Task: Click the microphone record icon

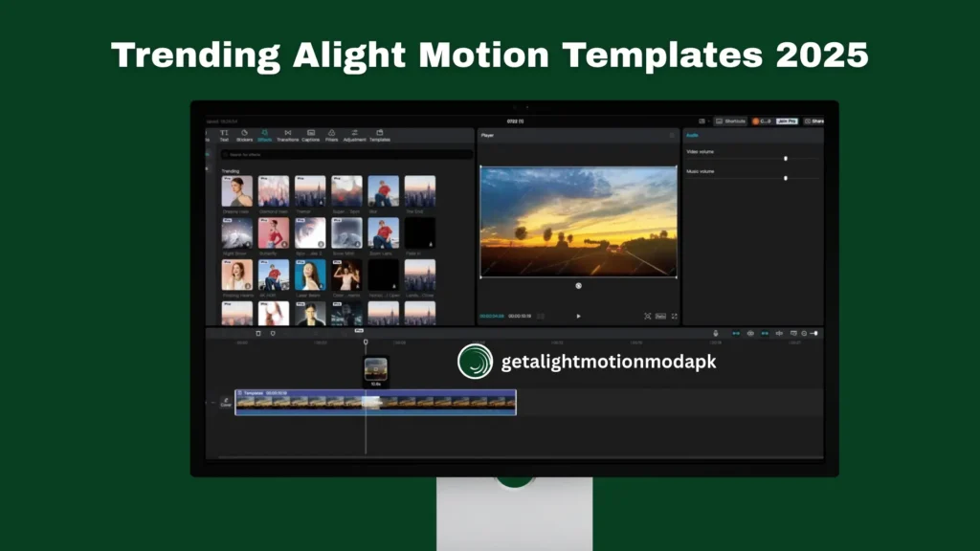Action: pos(716,334)
